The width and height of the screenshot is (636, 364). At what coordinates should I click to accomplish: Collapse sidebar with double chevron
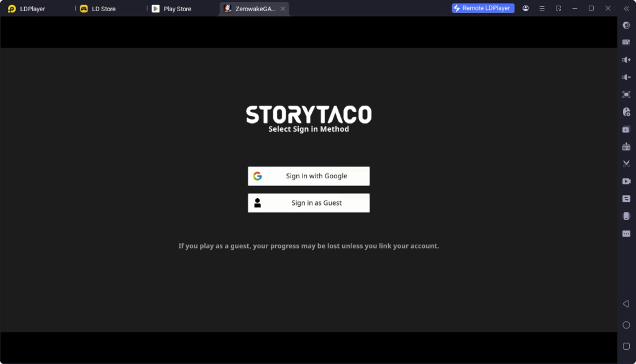pos(626,9)
